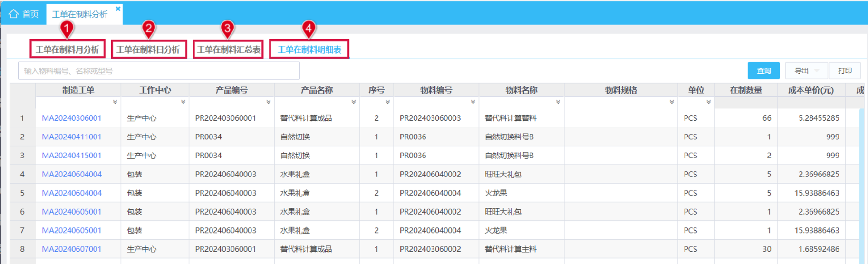Screen dimensions: 868x264
Task: Click in-process quantity 30
Action: pos(766,249)
